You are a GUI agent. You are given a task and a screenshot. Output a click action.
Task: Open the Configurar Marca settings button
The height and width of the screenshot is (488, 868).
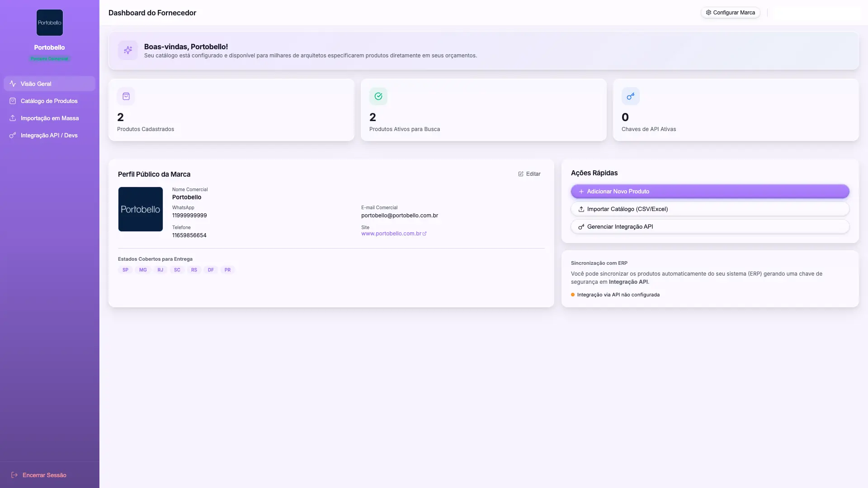[x=730, y=13]
